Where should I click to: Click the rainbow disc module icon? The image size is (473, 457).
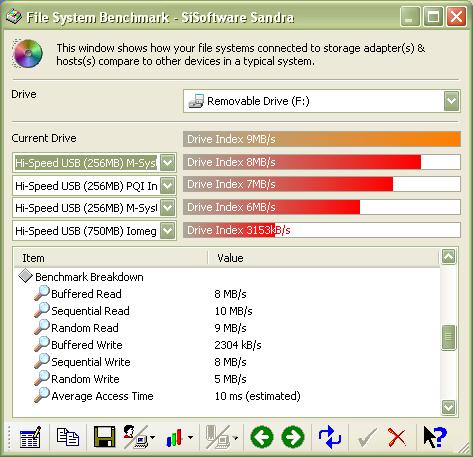pyautogui.click(x=28, y=53)
